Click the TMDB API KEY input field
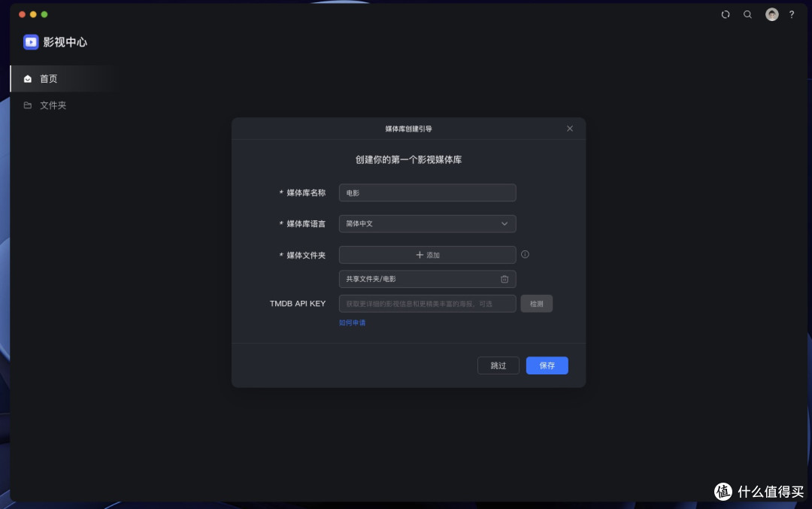 click(x=427, y=304)
